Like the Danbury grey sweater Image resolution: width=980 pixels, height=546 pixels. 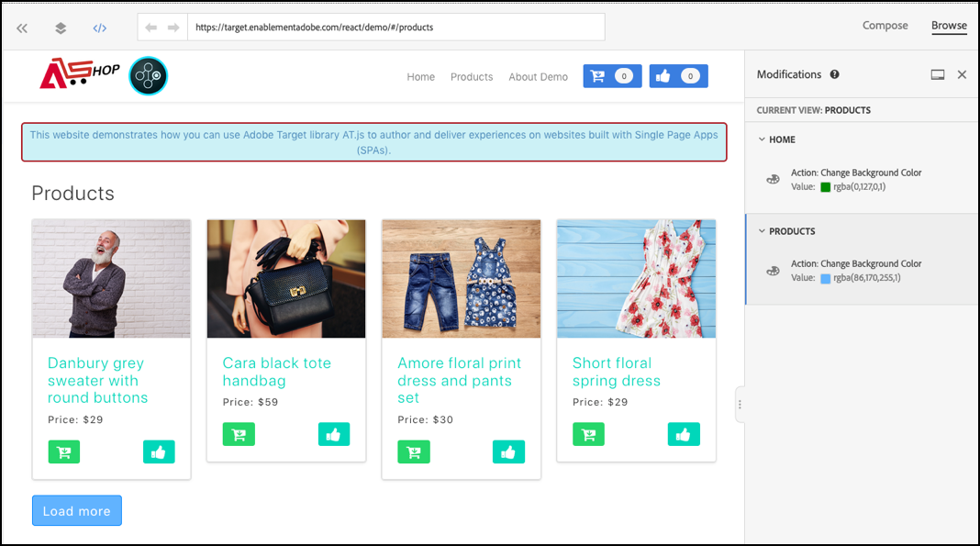click(159, 451)
